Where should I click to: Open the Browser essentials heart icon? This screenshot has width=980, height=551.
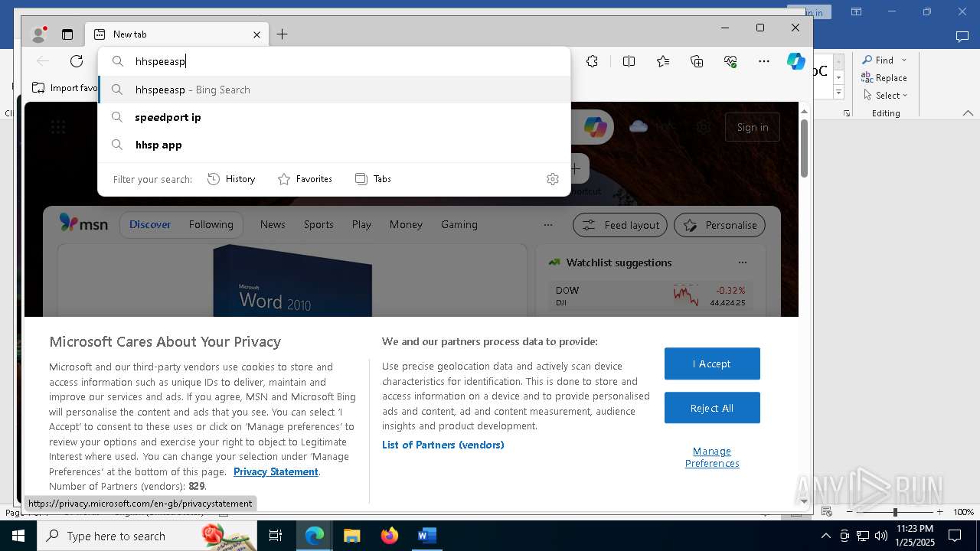[730, 61]
